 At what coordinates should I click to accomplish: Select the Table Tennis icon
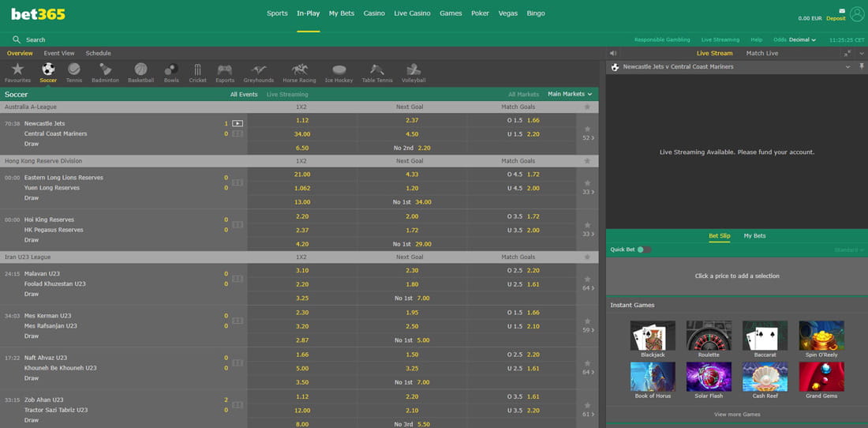377,69
